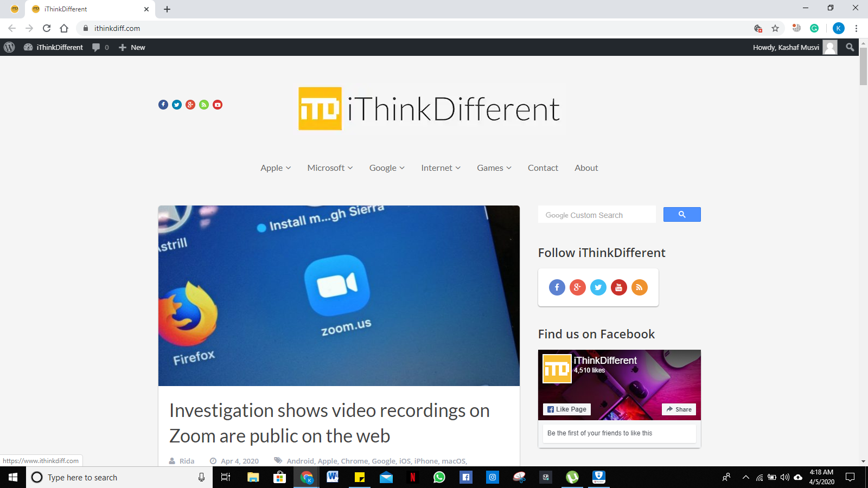Open WhatsApp from the Windows taskbar

(439, 477)
